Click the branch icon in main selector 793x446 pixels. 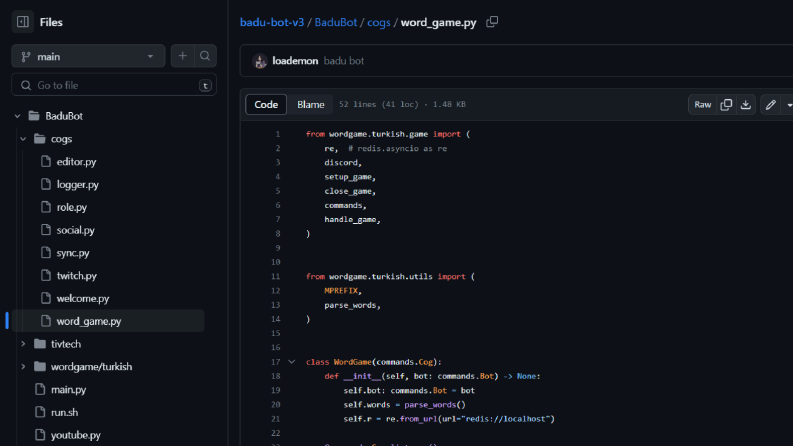[26, 57]
